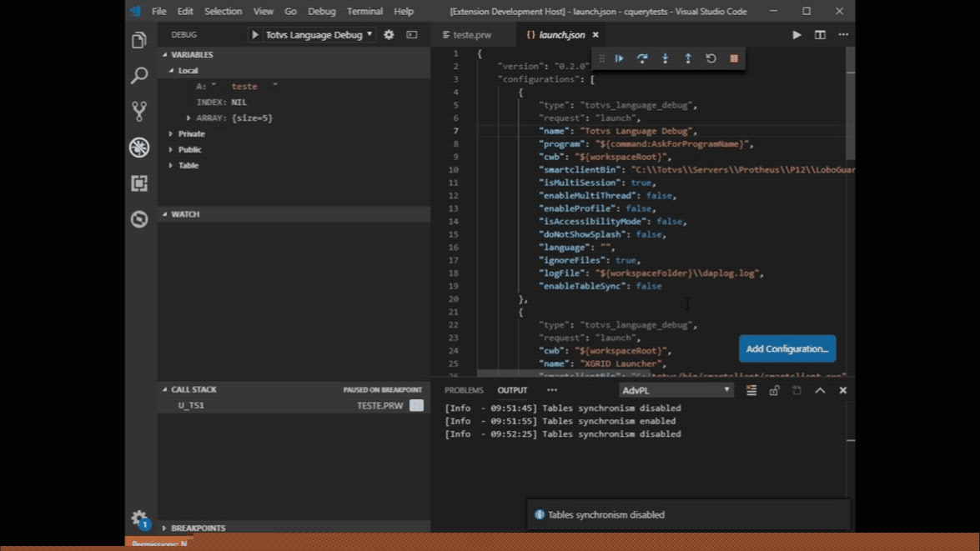Open the TOTVS extension view icon
Viewport: 980px width, 551px height.
click(x=139, y=219)
